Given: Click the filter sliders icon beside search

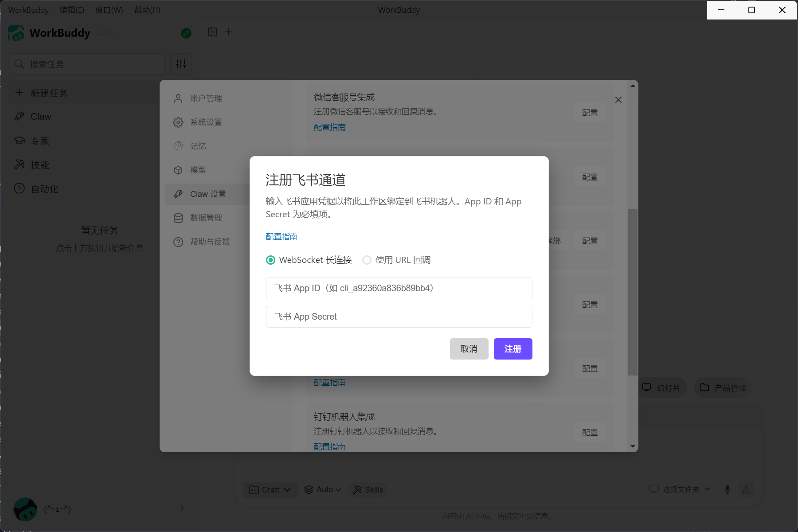Looking at the screenshot, I should (181, 64).
